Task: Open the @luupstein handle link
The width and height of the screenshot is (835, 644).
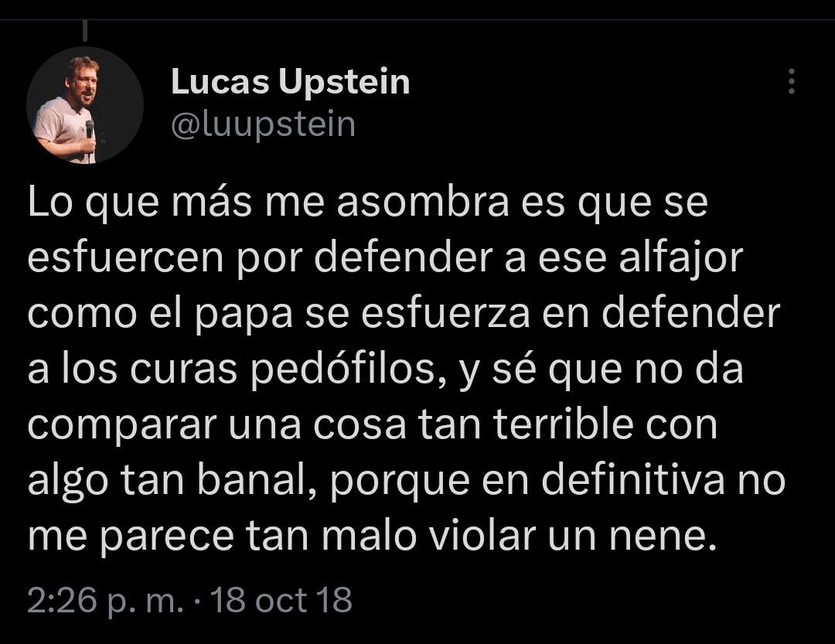Action: point(263,125)
